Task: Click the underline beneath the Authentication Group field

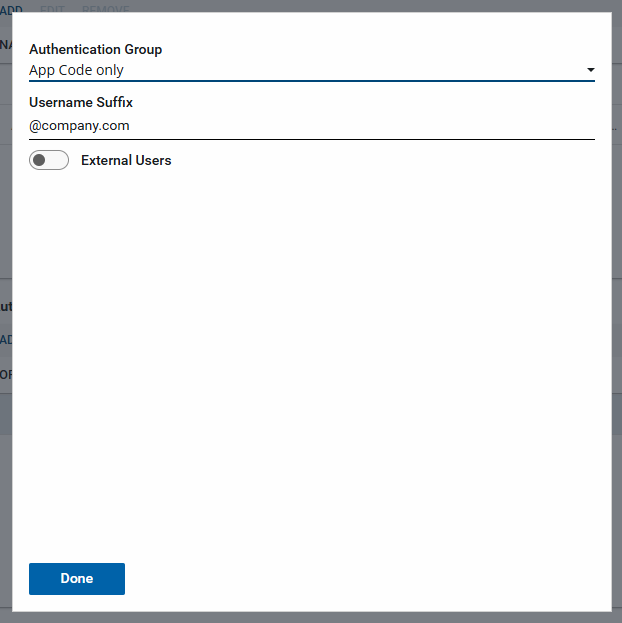Action: [311, 81]
